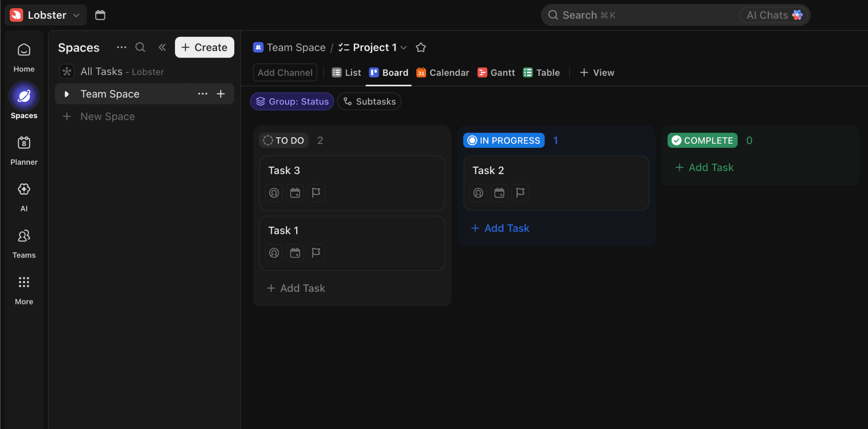Set assignee on the Task 2 card
The height and width of the screenshot is (429, 868).
coord(479,193)
